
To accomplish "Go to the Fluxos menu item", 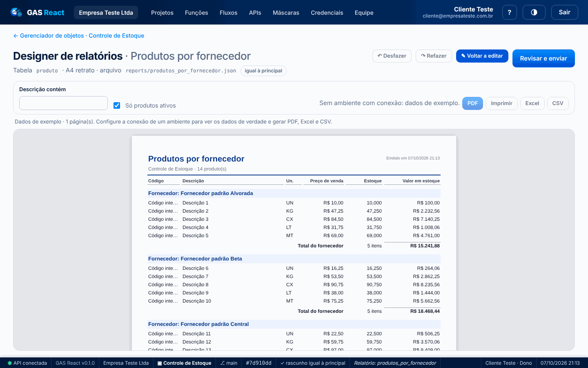I will [228, 13].
